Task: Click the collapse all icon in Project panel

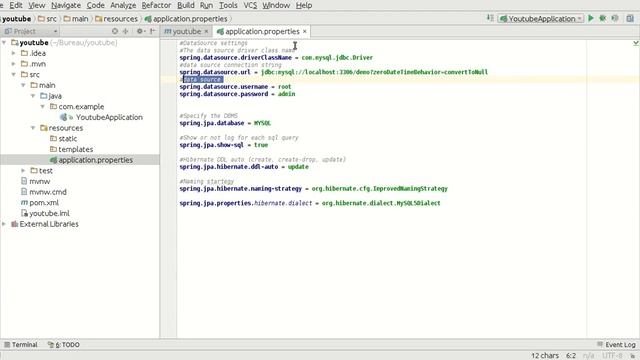Action: click(x=125, y=31)
